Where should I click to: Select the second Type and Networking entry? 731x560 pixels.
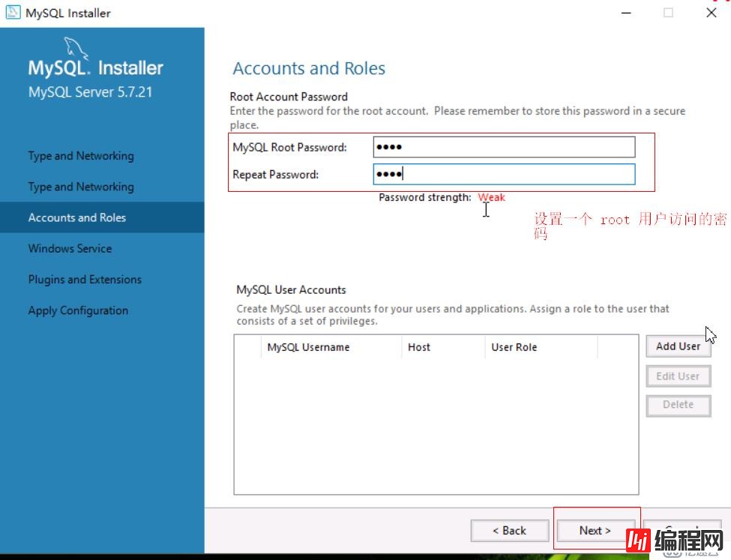[80, 187]
